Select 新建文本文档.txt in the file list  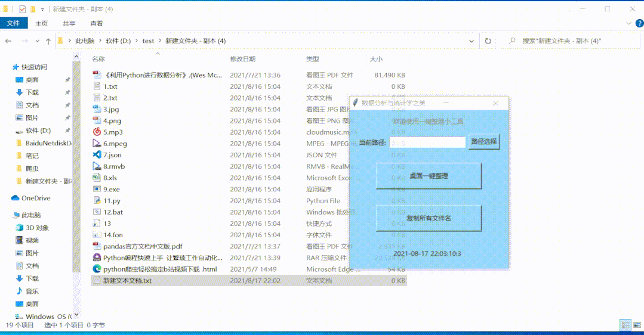[127, 281]
